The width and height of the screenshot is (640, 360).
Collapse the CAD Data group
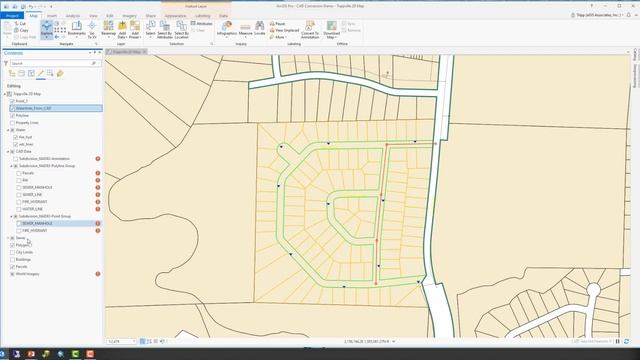coord(8,151)
